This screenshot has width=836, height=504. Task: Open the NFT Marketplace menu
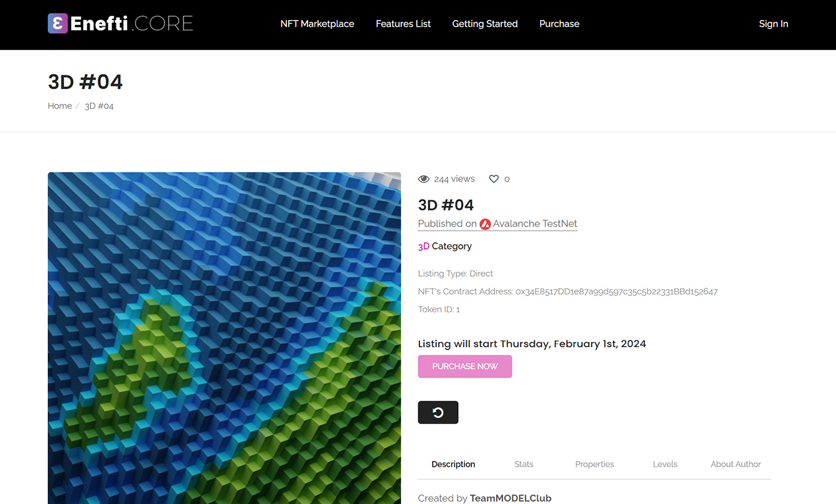click(x=317, y=24)
